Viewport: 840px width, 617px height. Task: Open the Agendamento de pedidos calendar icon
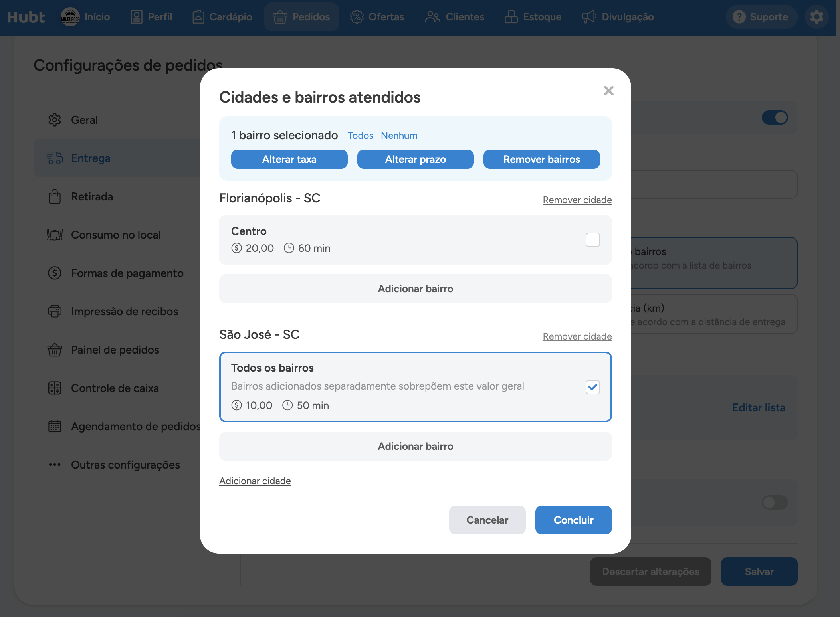click(55, 426)
